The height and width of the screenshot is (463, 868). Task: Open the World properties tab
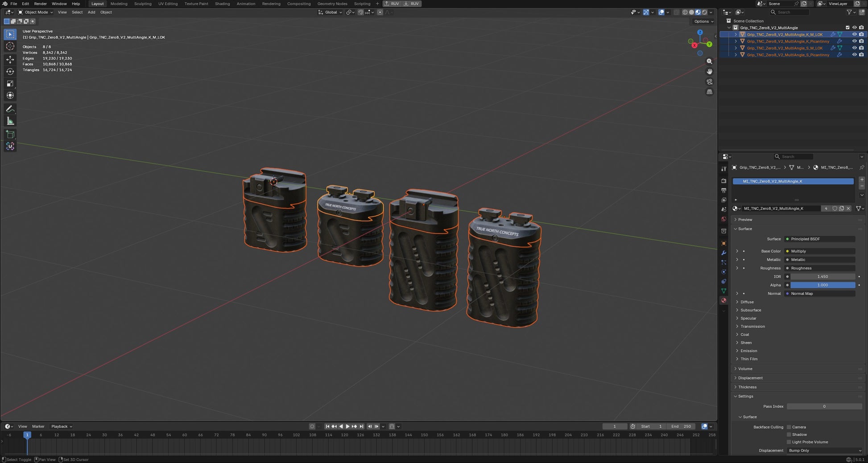tap(723, 219)
